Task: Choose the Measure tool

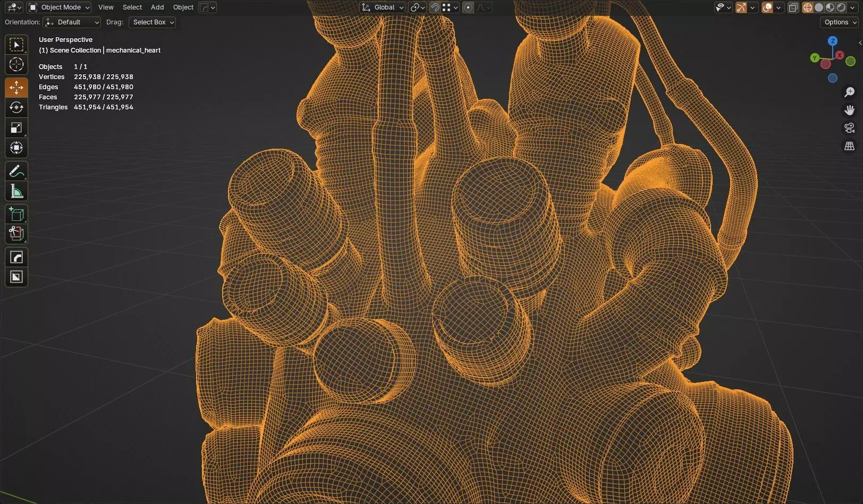Action: 16,192
